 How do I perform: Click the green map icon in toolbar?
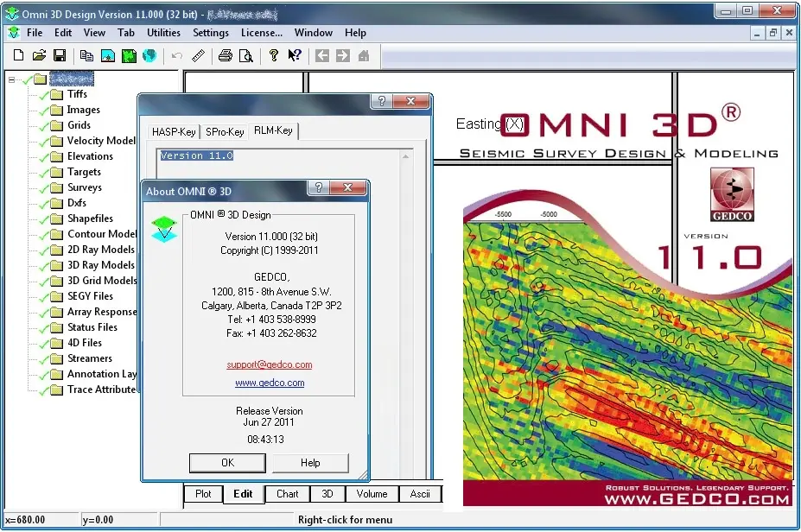tap(129, 55)
